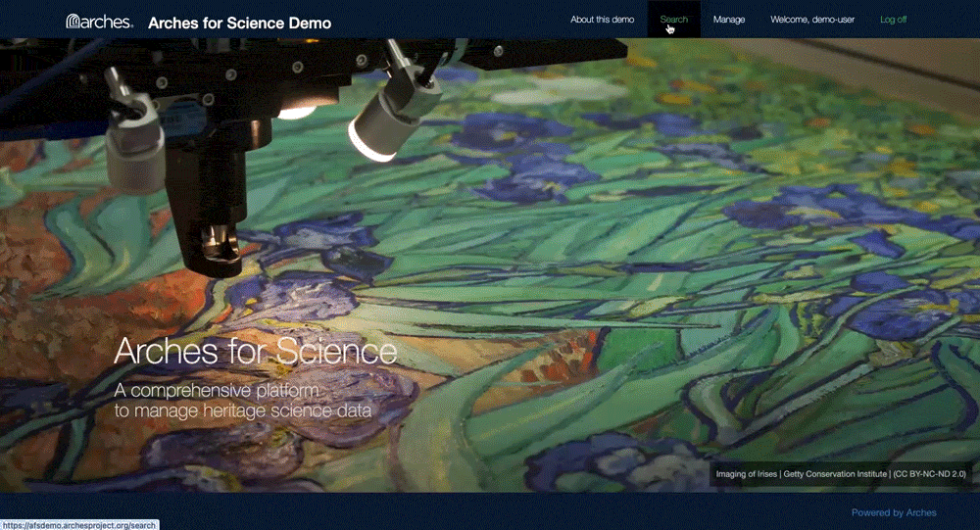The width and height of the screenshot is (980, 530).
Task: Open the About this demo page
Action: [602, 20]
